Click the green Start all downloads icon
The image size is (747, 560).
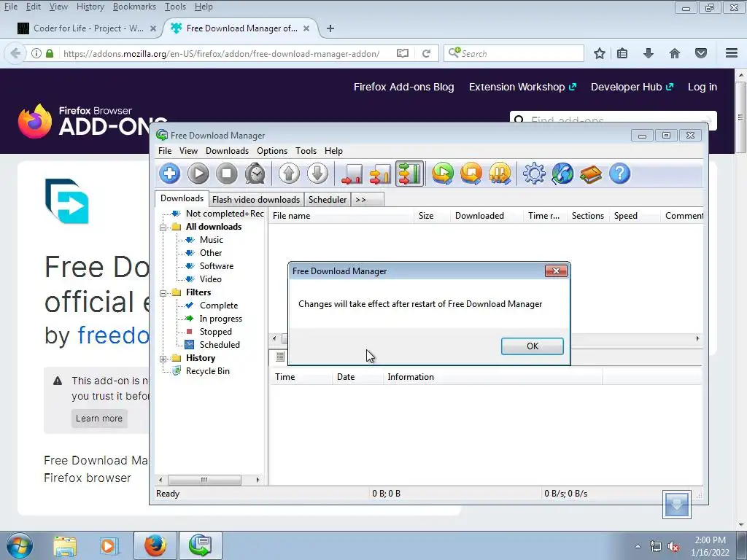pyautogui.click(x=443, y=174)
